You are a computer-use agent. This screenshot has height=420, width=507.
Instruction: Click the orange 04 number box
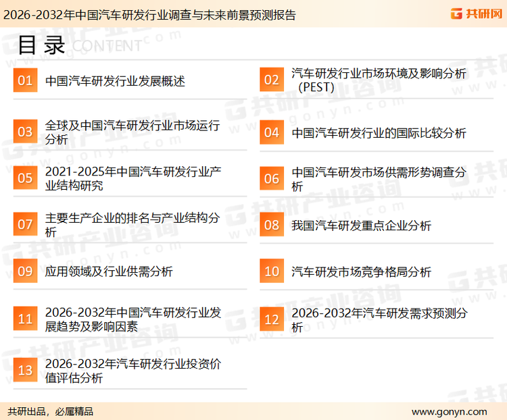(x=272, y=132)
